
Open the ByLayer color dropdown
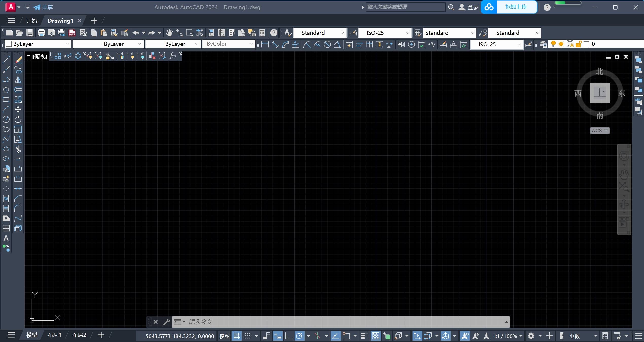click(x=37, y=44)
